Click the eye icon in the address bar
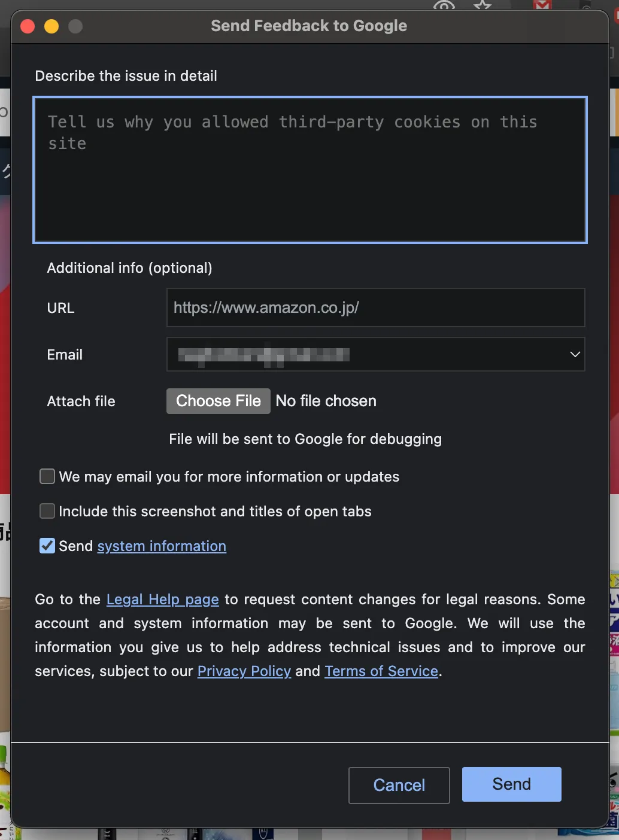This screenshot has width=619, height=840. (x=444, y=5)
